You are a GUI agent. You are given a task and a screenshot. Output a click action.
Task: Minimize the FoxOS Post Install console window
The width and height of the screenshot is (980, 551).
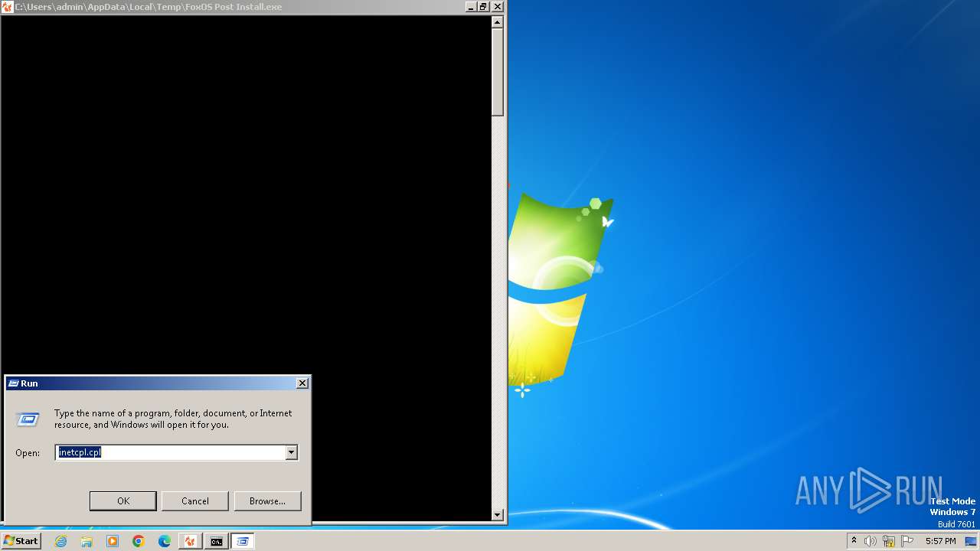(470, 7)
